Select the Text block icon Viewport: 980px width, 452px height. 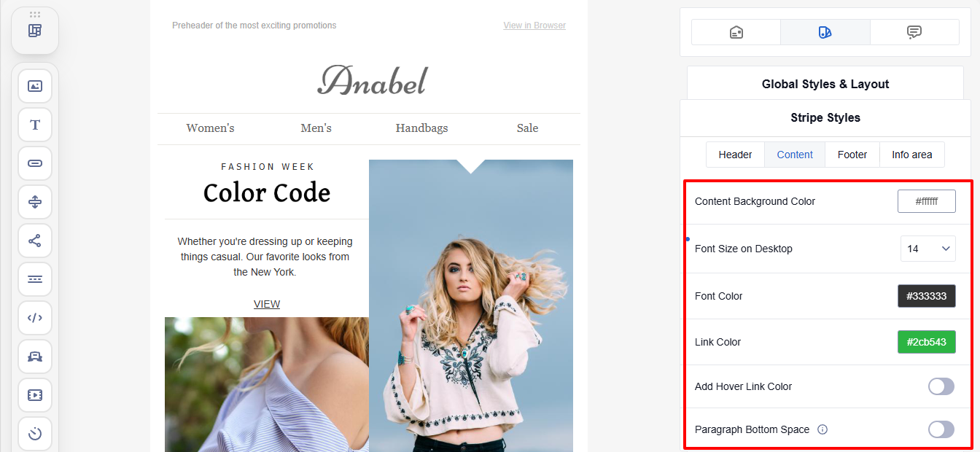[35, 125]
